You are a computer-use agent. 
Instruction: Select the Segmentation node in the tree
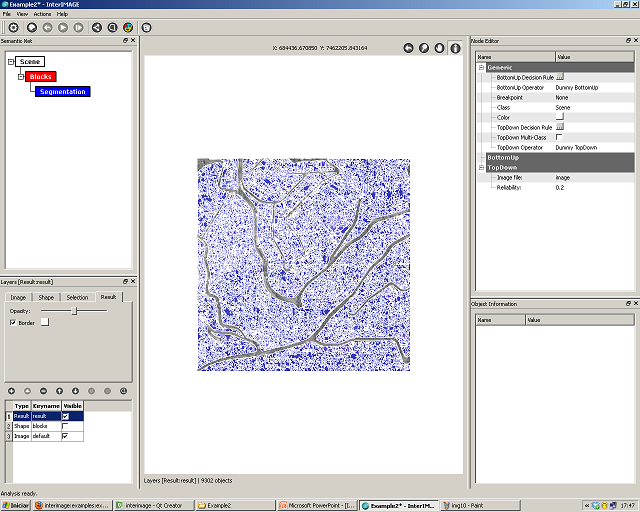(62, 92)
